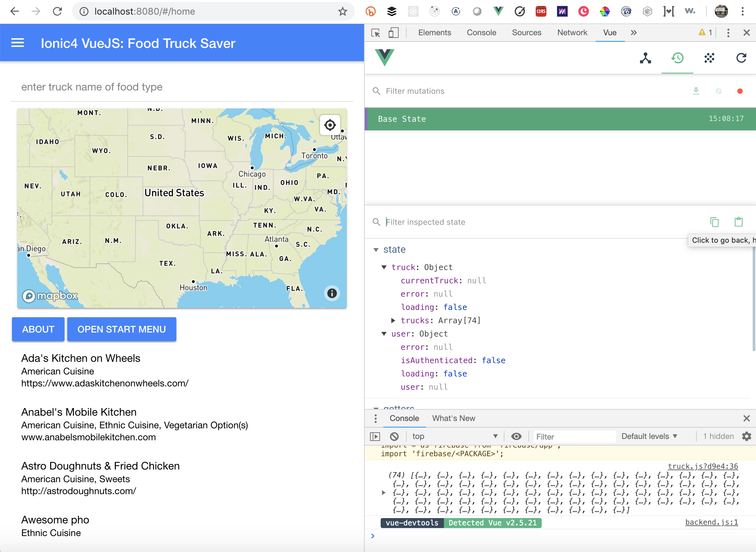Click the Vue devtools refresh icon
Viewport: 756px width, 552px height.
point(741,58)
